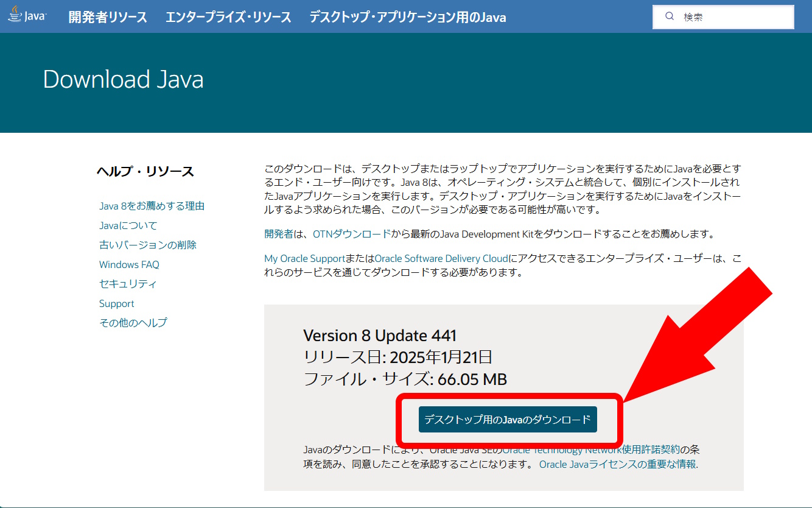Open the Support sidebar link
Viewport: 812px width, 508px height.
click(117, 303)
